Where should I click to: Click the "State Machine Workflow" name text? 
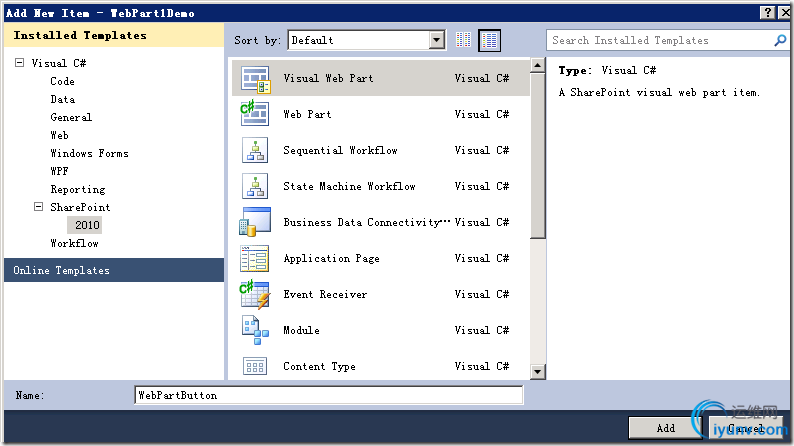click(x=349, y=186)
